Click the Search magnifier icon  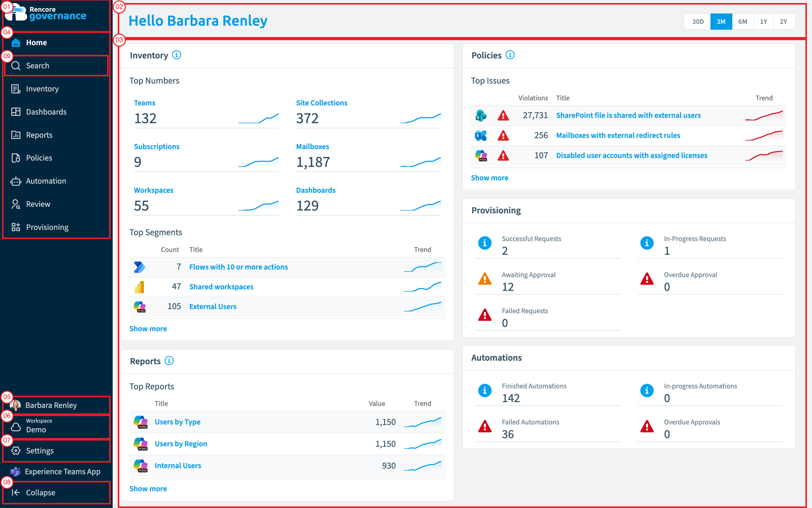tap(16, 66)
